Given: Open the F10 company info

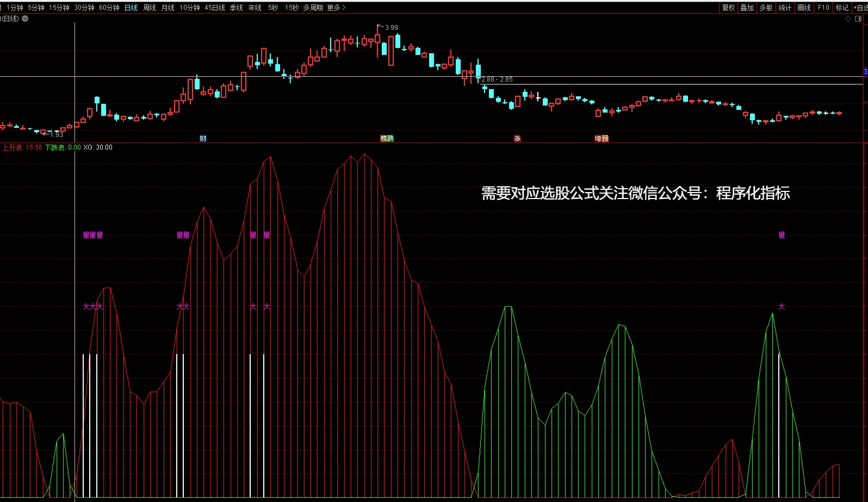Looking at the screenshot, I should [823, 8].
